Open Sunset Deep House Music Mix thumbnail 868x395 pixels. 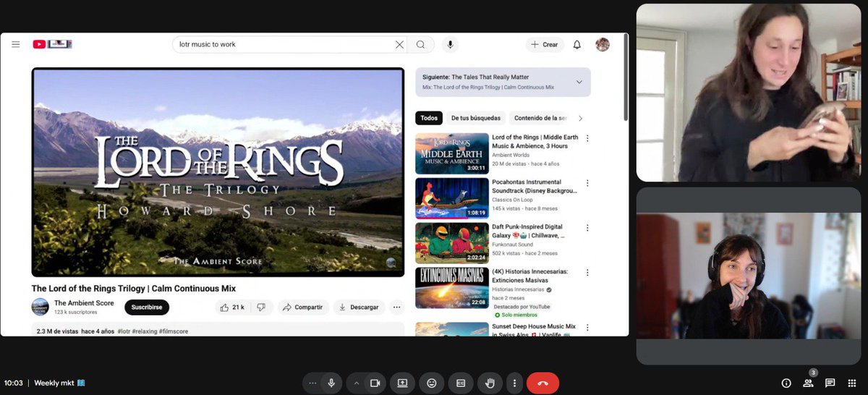click(451, 329)
